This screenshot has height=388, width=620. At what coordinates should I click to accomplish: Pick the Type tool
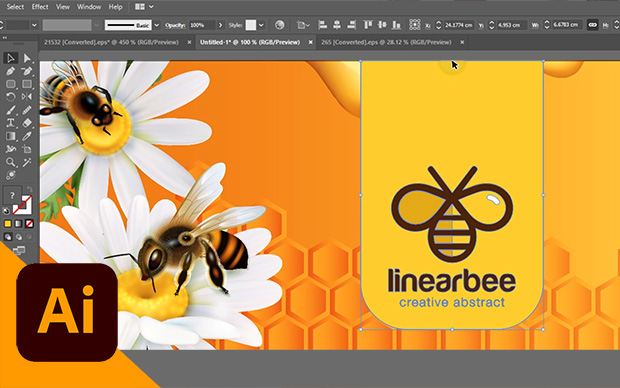pyautogui.click(x=11, y=123)
